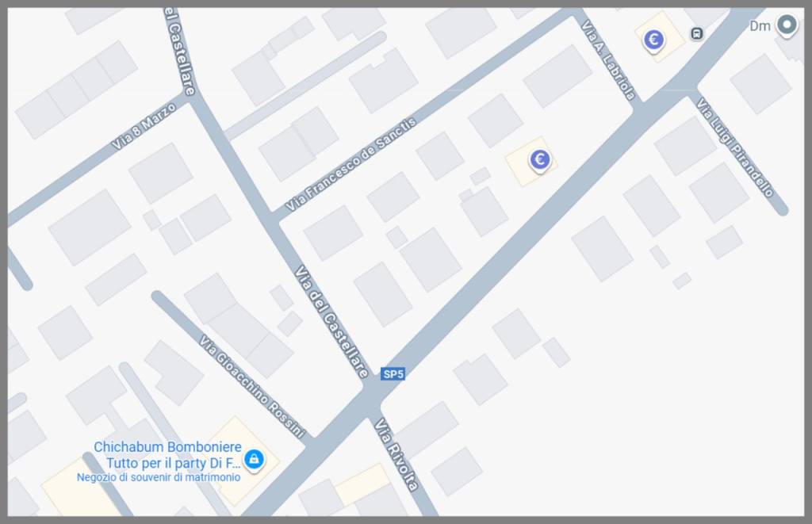
Task: Click the Dm location pin marker
Action: coord(787,25)
